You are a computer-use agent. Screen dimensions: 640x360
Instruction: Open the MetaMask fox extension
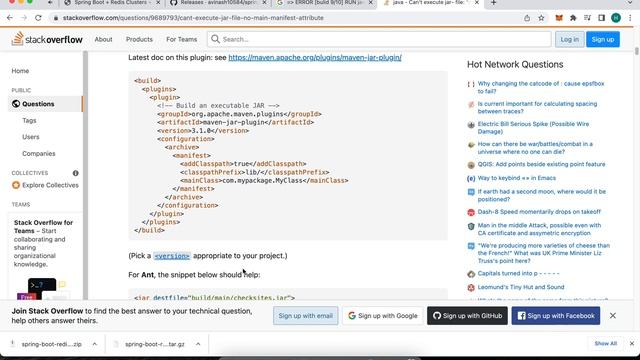click(x=559, y=18)
